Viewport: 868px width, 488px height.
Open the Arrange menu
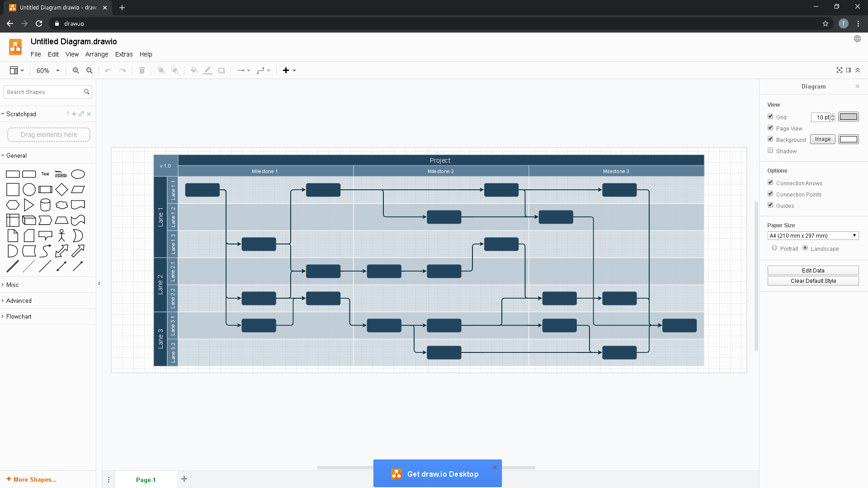(x=97, y=54)
